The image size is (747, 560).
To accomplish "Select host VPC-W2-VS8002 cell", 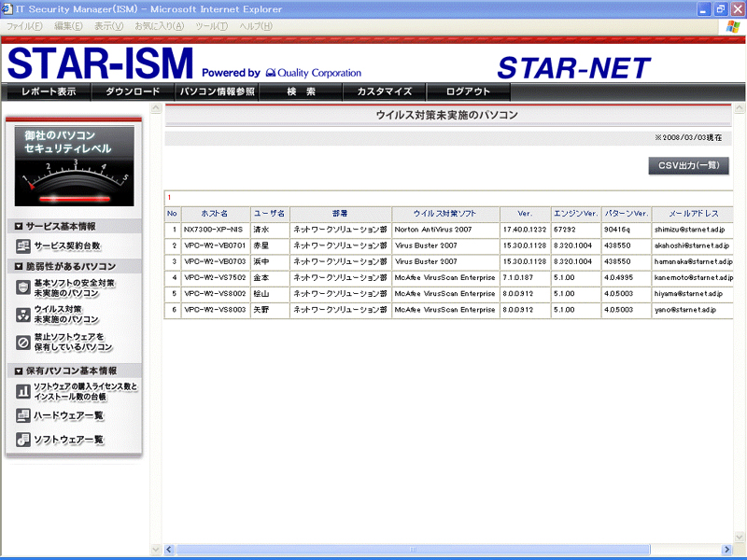I will [x=215, y=294].
